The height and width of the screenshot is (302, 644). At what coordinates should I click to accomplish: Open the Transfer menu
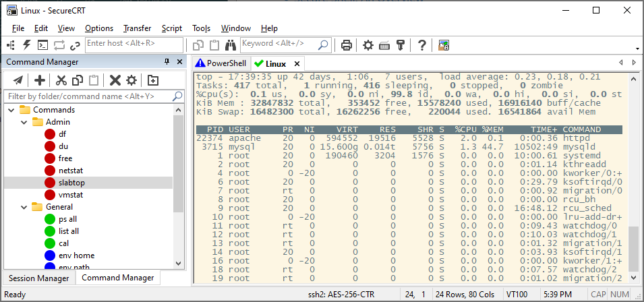pos(137,28)
